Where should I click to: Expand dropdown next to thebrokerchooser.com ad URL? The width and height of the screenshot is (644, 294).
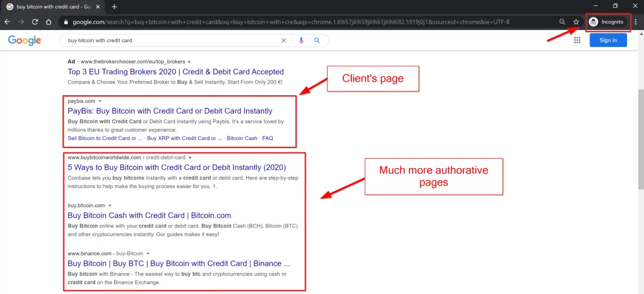pyautogui.click(x=189, y=62)
